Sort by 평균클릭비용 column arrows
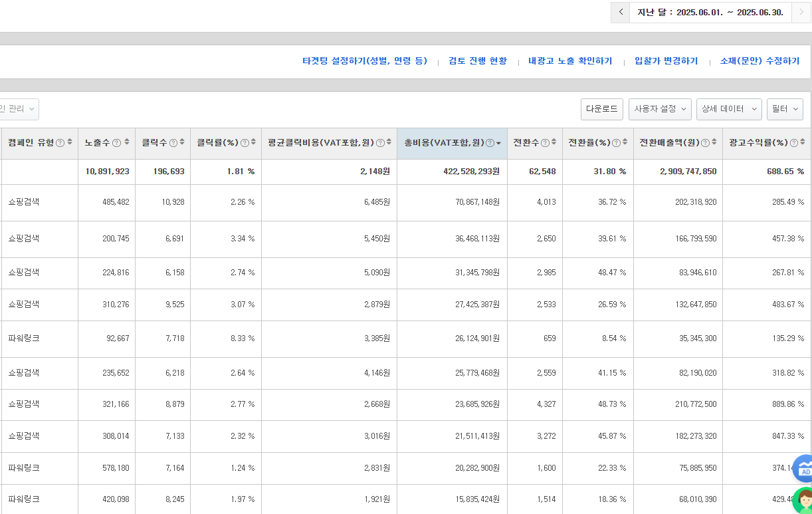Image resolution: width=812 pixels, height=514 pixels. click(x=389, y=142)
